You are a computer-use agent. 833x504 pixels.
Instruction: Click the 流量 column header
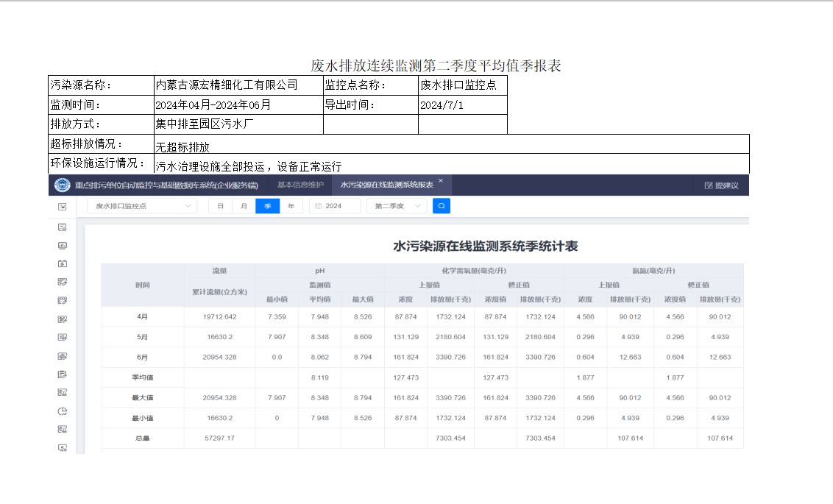click(219, 271)
